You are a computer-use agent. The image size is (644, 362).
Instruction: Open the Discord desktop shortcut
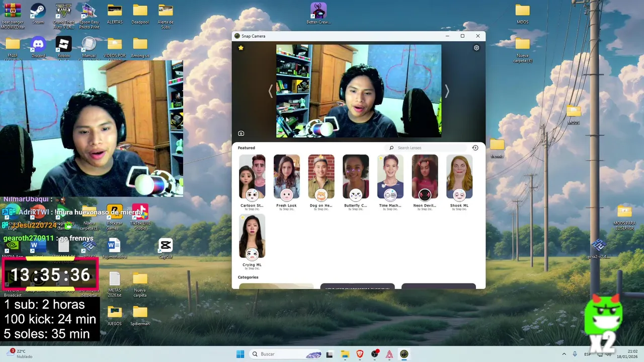point(38,48)
